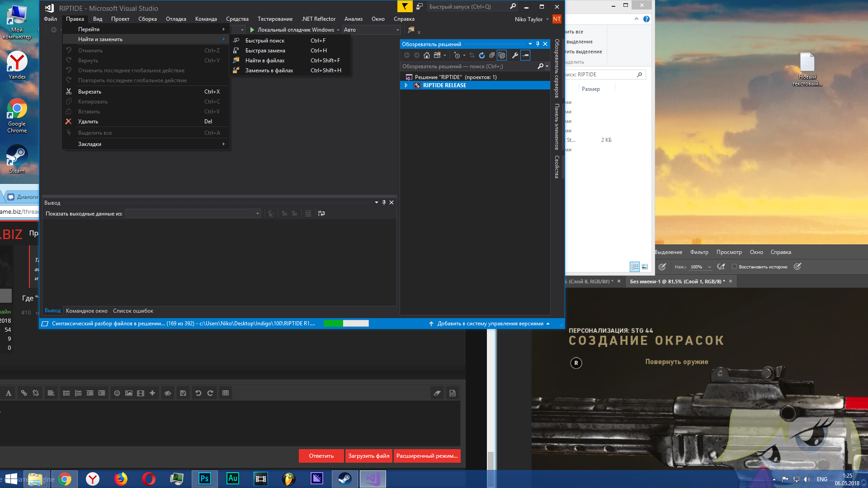Toggle Show All Files in Solution Explorer

point(502,55)
